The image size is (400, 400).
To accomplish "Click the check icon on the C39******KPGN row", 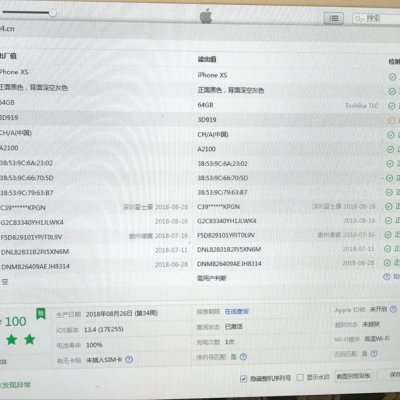I will pyautogui.click(x=389, y=207).
